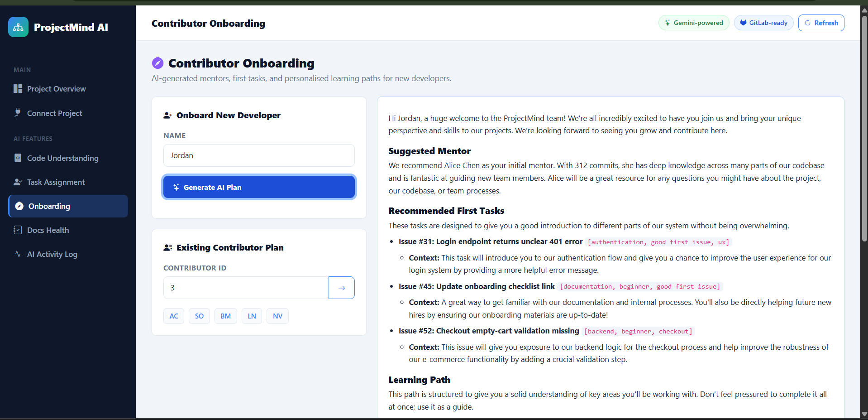Screen dimensions: 868x420
Task: Select the SO contributor chip
Action: (x=199, y=316)
